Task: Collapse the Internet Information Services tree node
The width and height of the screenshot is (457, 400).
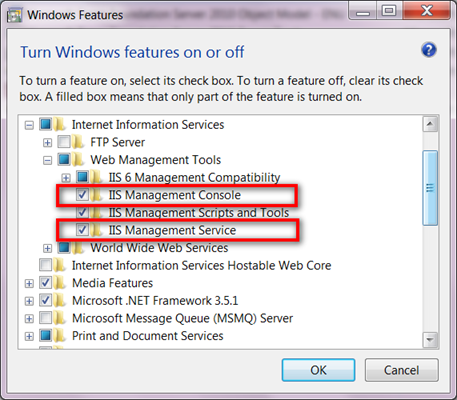Action: (29, 125)
